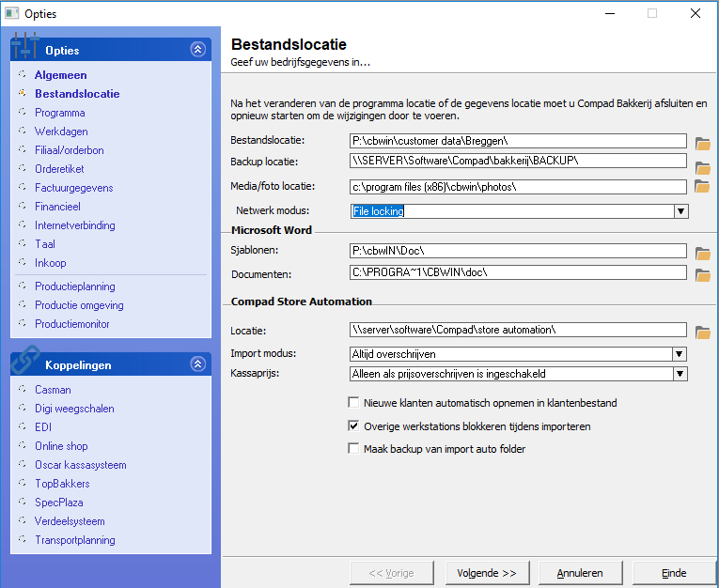Open Productiemonitor settings
719x588 pixels.
(72, 323)
